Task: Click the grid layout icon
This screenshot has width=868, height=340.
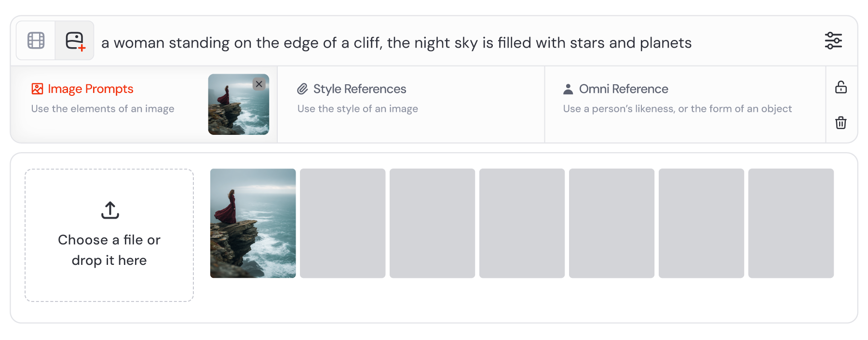Action: [36, 40]
